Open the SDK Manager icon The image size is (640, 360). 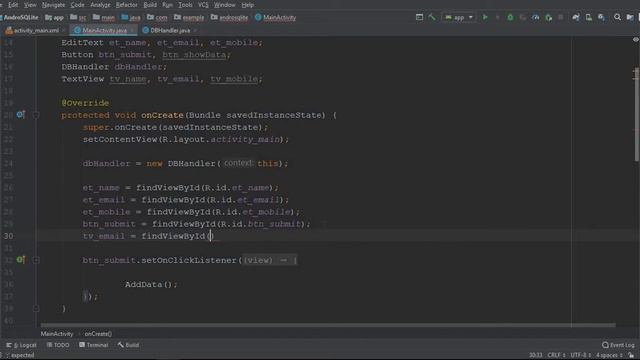tap(602, 17)
